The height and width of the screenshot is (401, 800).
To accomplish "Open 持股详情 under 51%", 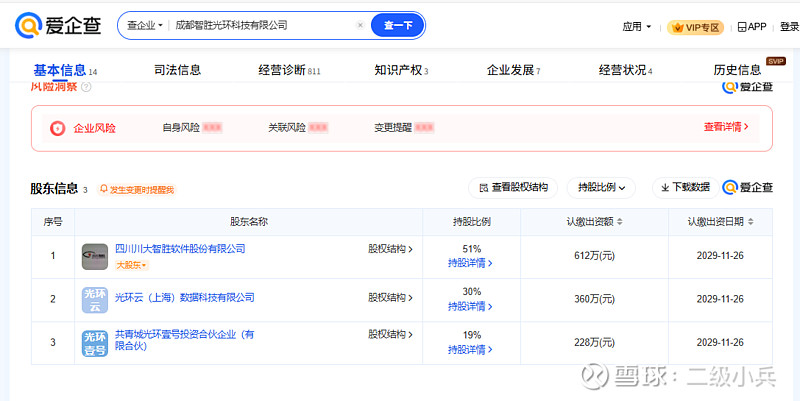I will (470, 263).
